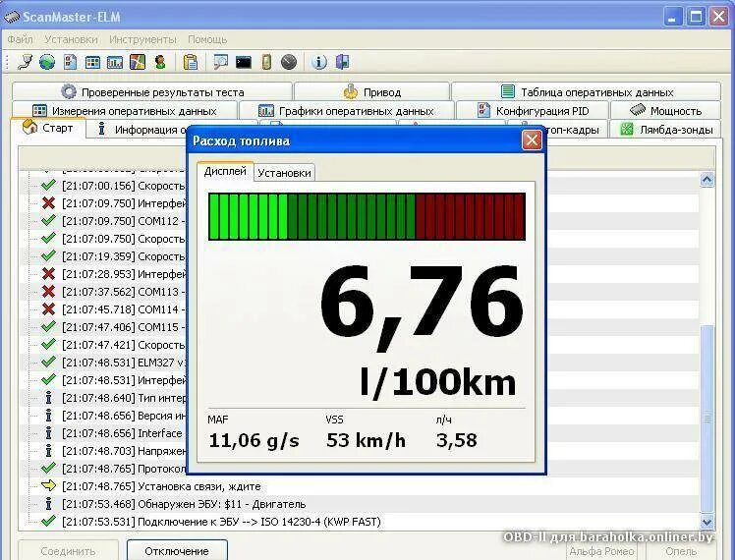The height and width of the screenshot is (560, 735).
Task: Click the colorful four-square toolbar icon
Action: 138,62
